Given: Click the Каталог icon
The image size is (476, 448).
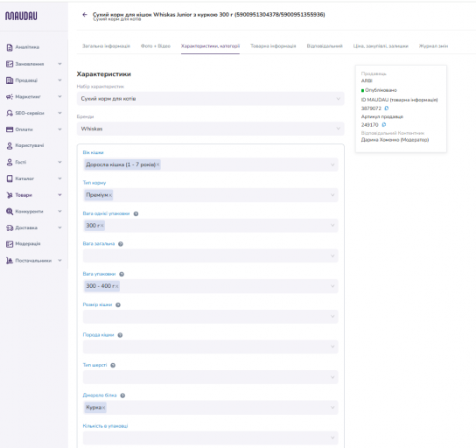Looking at the screenshot, I should 10,178.
